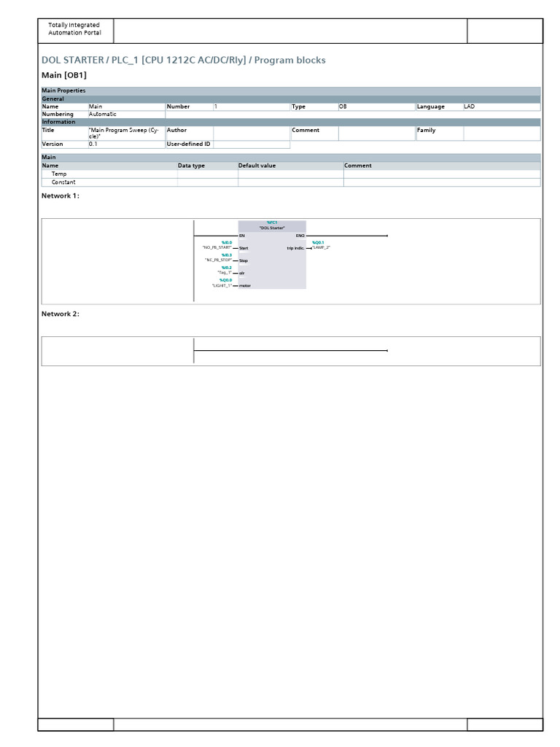Select the "NO_PB_START" tag operand
Viewport: 560px width, 747px height.
[x=217, y=248]
